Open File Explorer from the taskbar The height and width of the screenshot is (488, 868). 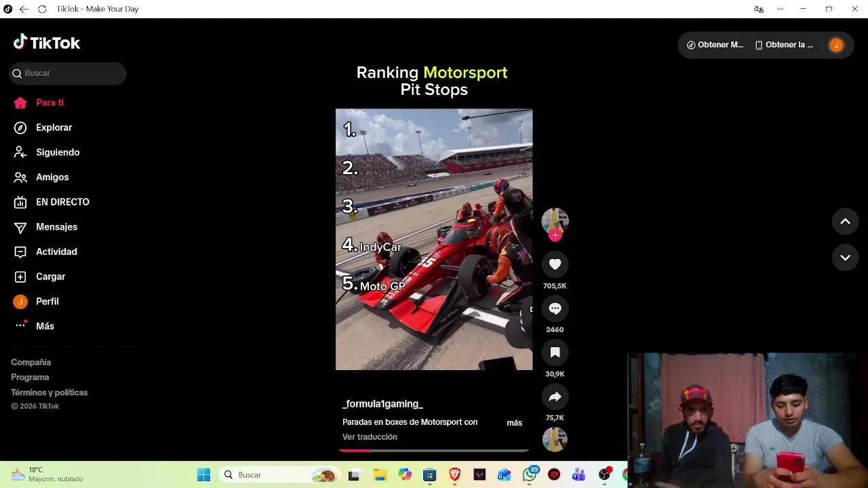(380, 475)
